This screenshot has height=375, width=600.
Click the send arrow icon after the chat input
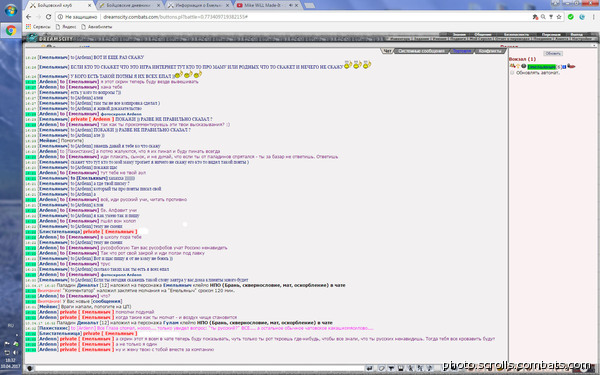370,368
